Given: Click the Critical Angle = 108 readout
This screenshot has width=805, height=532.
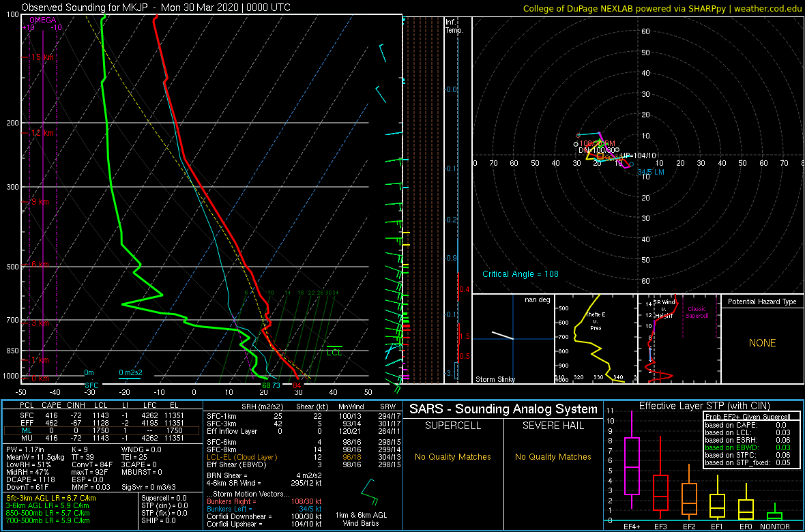Looking at the screenshot, I should 520,274.
